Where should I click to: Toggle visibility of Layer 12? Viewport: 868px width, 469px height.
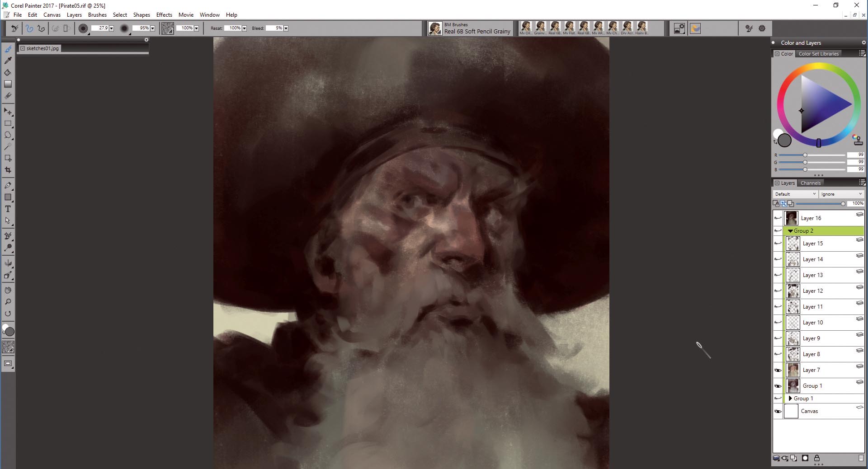[778, 291]
